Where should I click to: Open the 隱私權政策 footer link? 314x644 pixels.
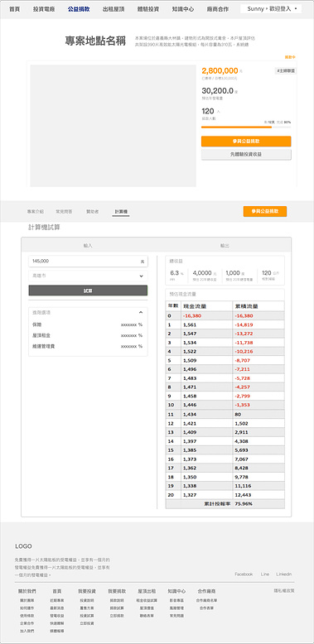pyautogui.click(x=284, y=590)
